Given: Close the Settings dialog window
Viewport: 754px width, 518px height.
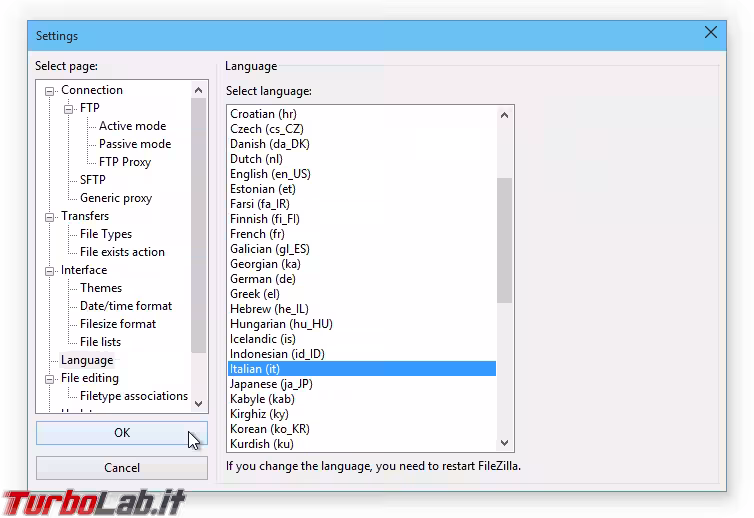Looking at the screenshot, I should [711, 32].
